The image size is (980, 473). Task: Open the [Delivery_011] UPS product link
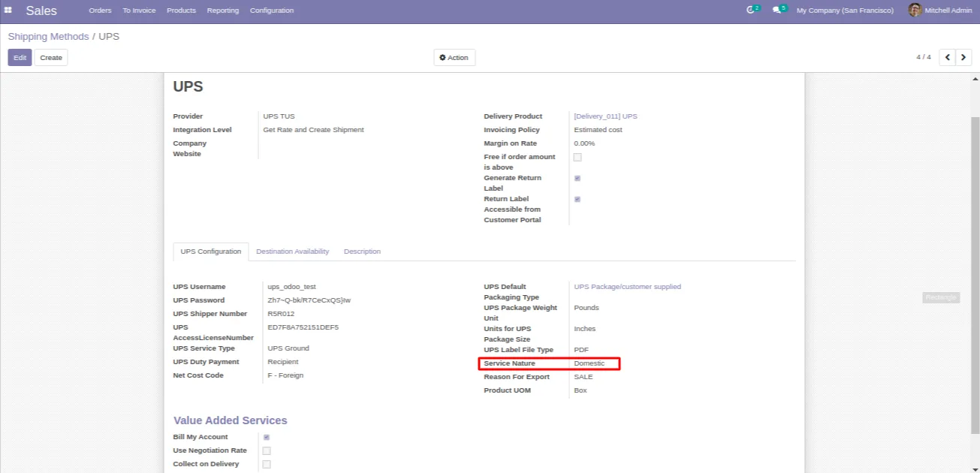(x=605, y=116)
